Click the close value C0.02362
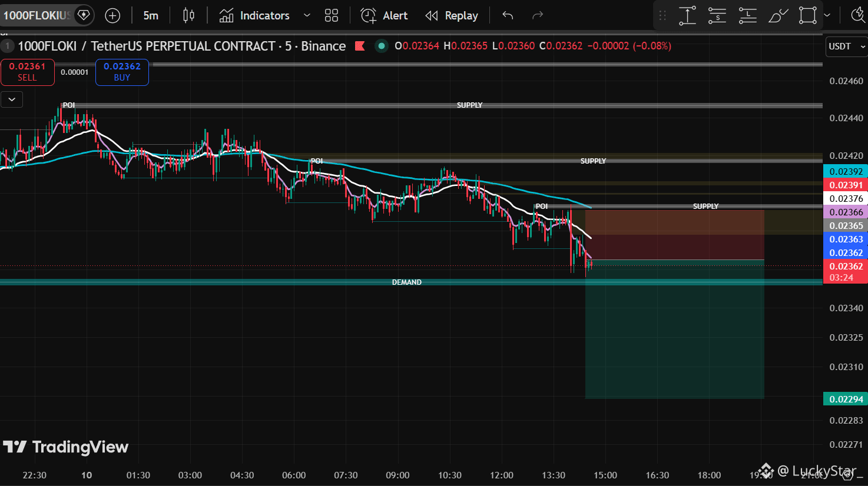This screenshot has height=486, width=868. [x=561, y=46]
